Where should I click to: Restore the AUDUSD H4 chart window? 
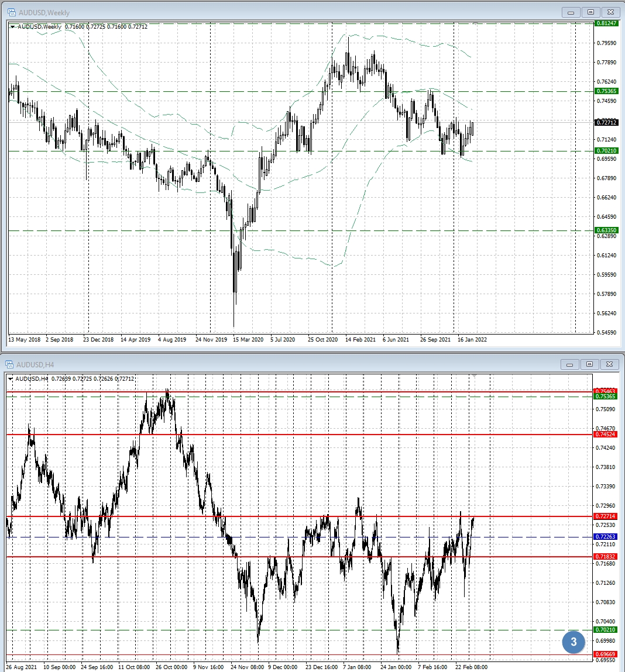click(590, 364)
